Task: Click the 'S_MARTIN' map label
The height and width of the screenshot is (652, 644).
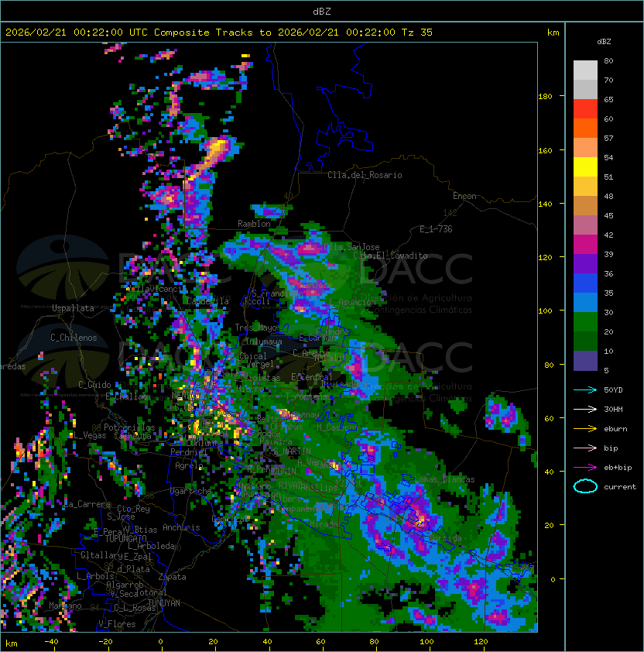Action: pos(293,451)
